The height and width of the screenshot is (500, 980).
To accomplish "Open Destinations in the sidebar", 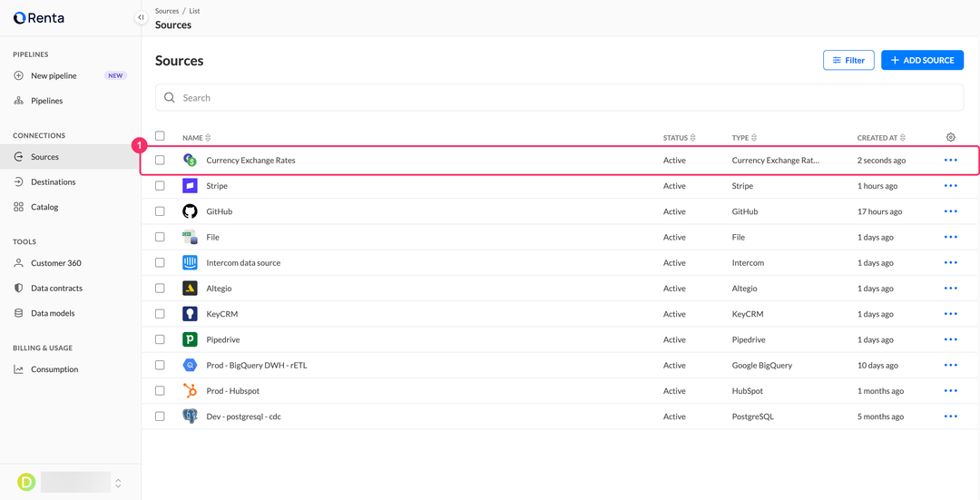I will tap(54, 181).
